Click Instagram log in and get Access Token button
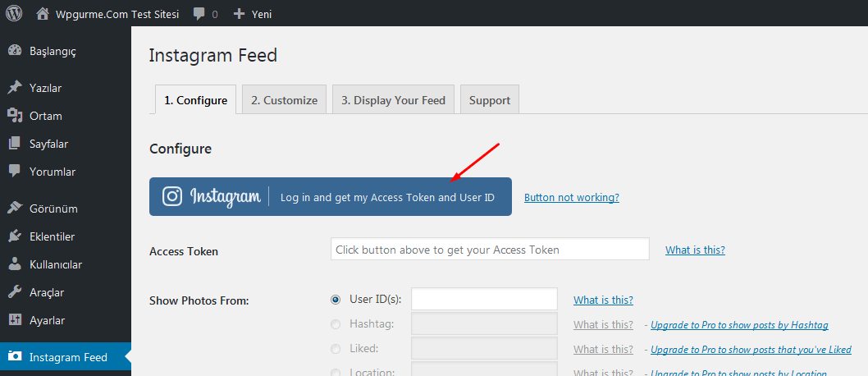The image size is (868, 376). [x=330, y=197]
